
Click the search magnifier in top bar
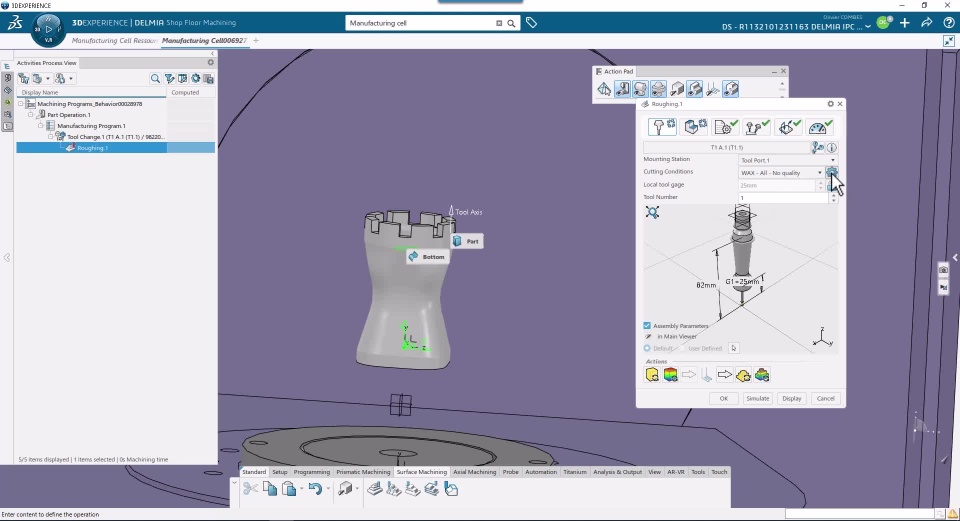point(511,23)
